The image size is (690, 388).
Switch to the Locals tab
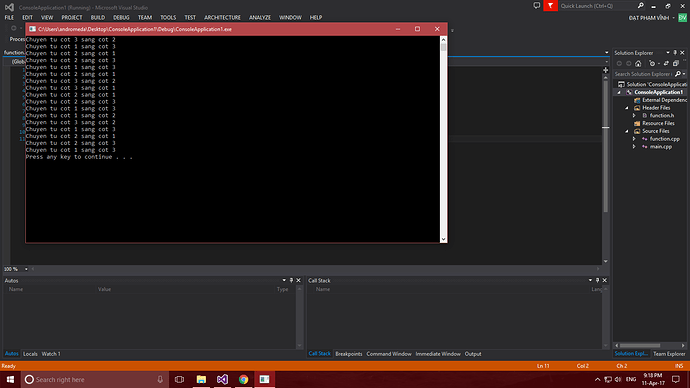30,354
